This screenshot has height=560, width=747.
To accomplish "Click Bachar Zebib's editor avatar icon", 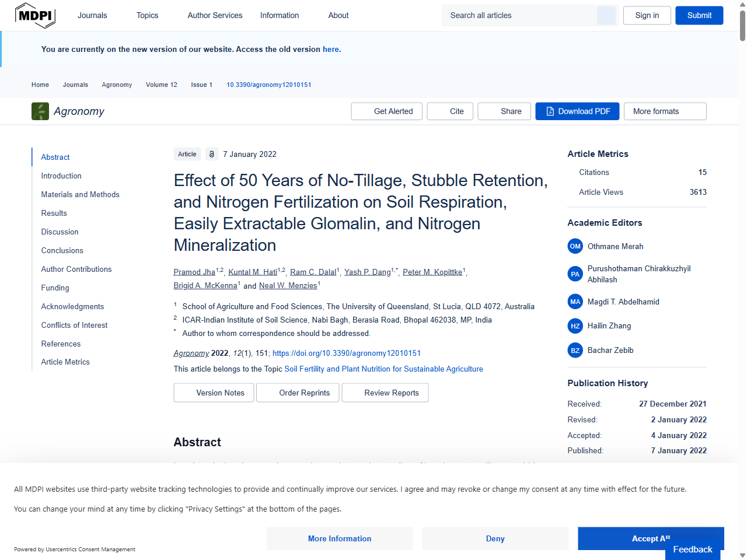I will (575, 350).
